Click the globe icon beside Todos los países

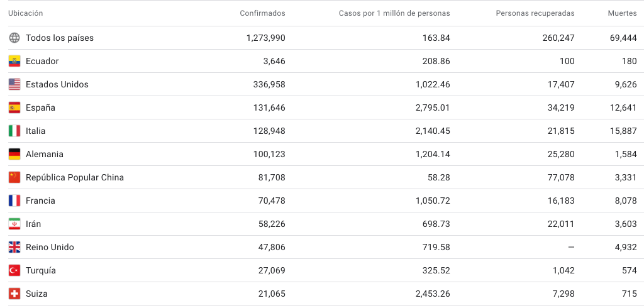(x=14, y=38)
